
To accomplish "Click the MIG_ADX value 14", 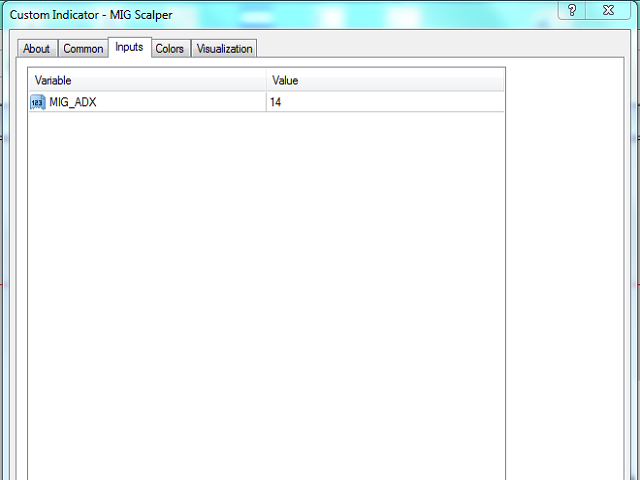I will click(385, 102).
